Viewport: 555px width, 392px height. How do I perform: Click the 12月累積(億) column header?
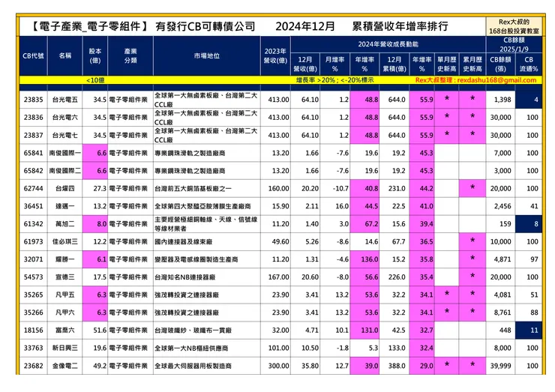click(x=394, y=64)
